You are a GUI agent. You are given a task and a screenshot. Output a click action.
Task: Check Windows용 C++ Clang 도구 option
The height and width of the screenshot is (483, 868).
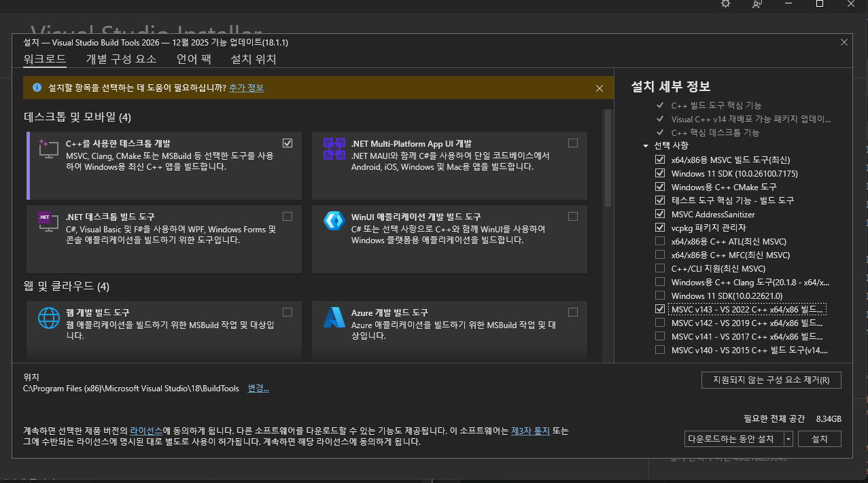(660, 282)
